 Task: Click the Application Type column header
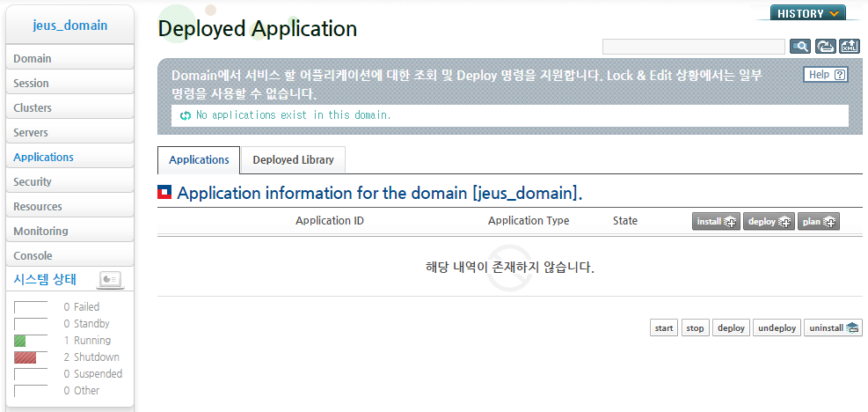pos(529,221)
